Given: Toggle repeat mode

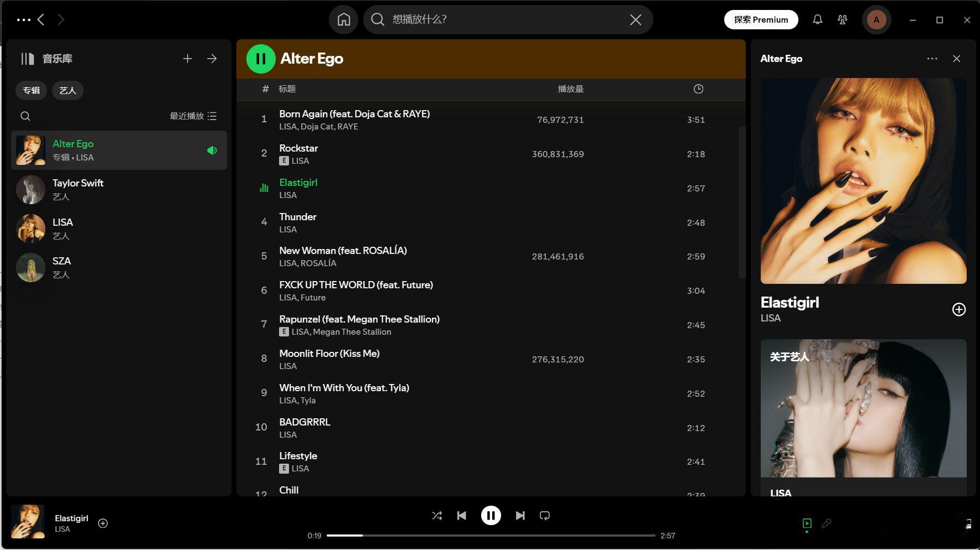Looking at the screenshot, I should (545, 516).
